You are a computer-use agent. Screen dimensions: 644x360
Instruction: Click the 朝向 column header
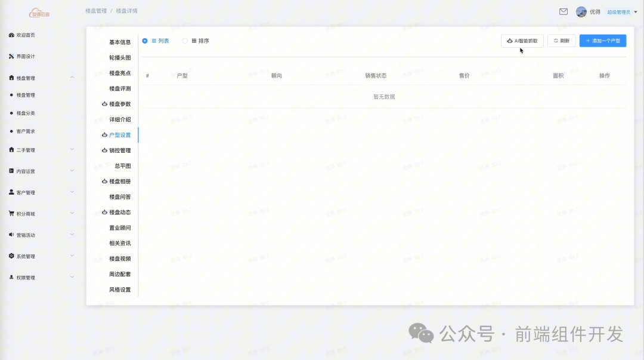[x=277, y=76]
